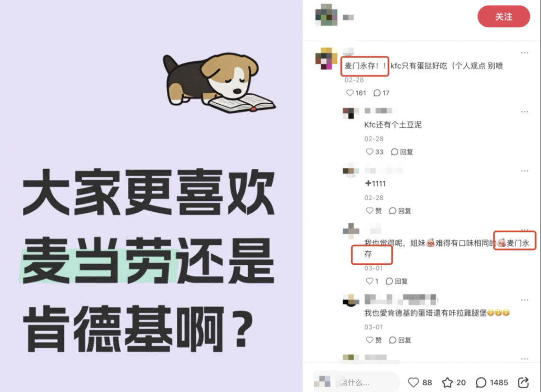
Task: Open more options for Kfc还有个土豆泥 reply
Action: (524, 112)
